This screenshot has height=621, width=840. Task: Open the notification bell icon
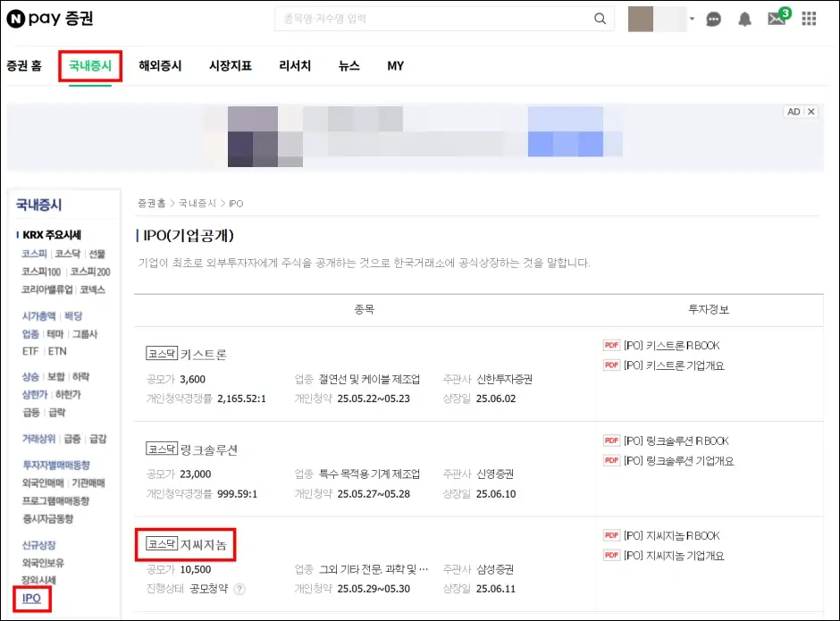[744, 20]
